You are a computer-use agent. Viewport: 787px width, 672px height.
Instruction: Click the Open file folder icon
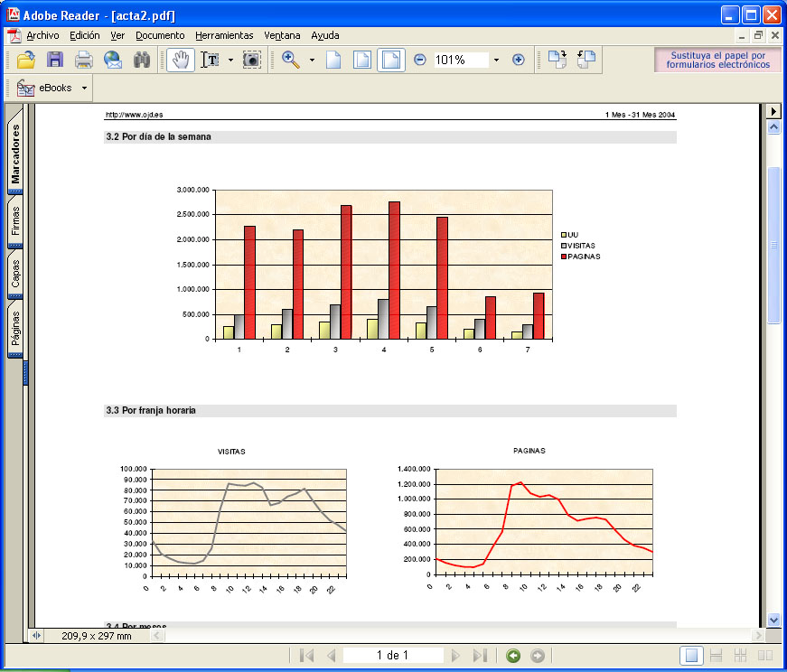(x=26, y=60)
